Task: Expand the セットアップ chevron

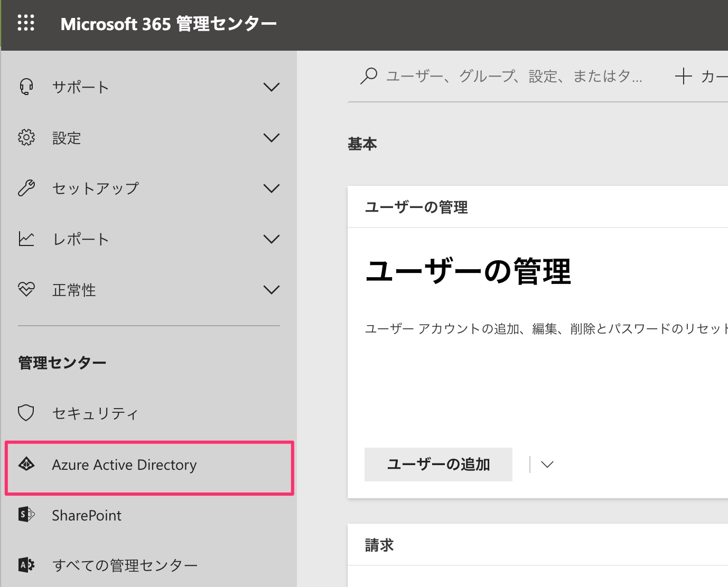Action: coord(271,188)
